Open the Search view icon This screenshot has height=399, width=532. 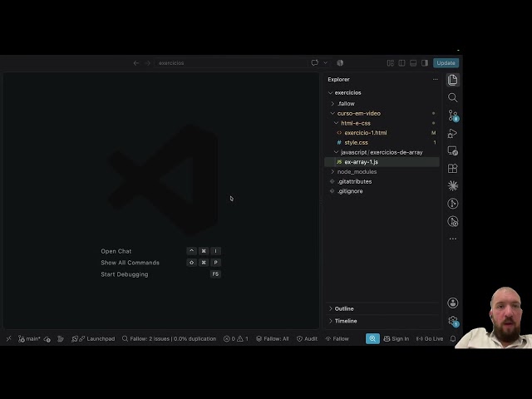click(x=452, y=98)
